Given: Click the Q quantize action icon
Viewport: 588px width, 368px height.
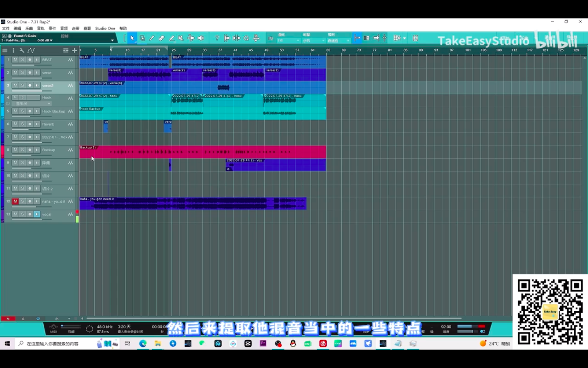Looking at the screenshot, I should [x=246, y=38].
